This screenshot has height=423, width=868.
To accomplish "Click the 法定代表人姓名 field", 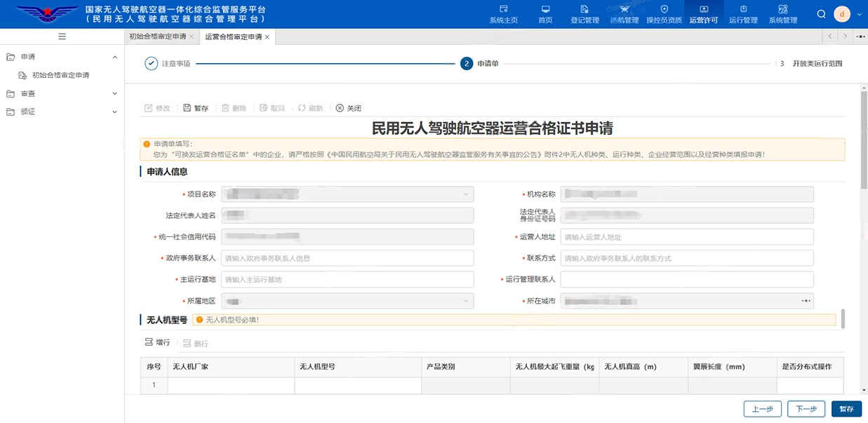I will point(347,215).
